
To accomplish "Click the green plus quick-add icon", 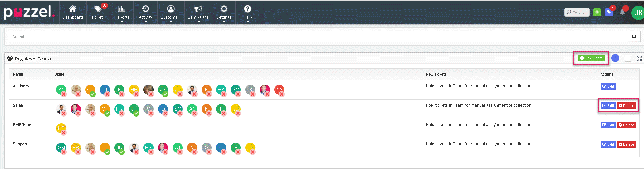I will pos(597,12).
